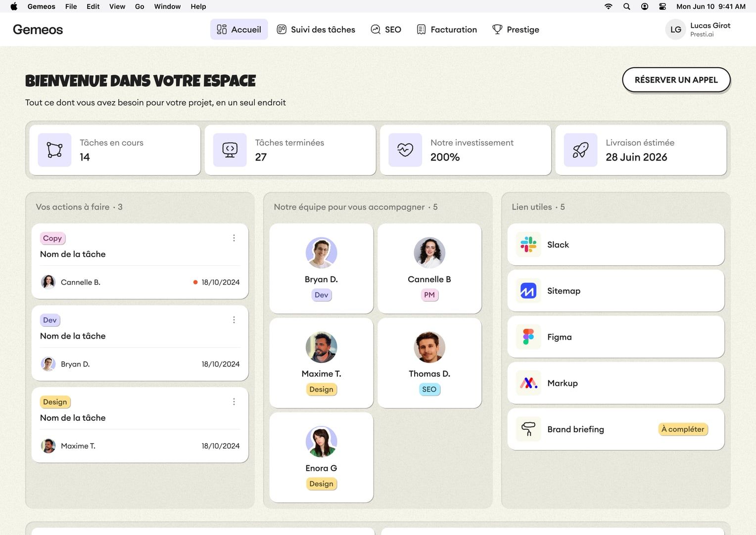This screenshot has height=535, width=756.
Task: Open the Slack link icon
Action: tap(528, 245)
